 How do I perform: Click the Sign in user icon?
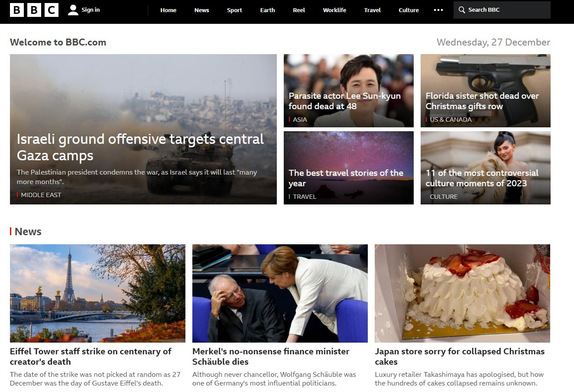coord(73,10)
